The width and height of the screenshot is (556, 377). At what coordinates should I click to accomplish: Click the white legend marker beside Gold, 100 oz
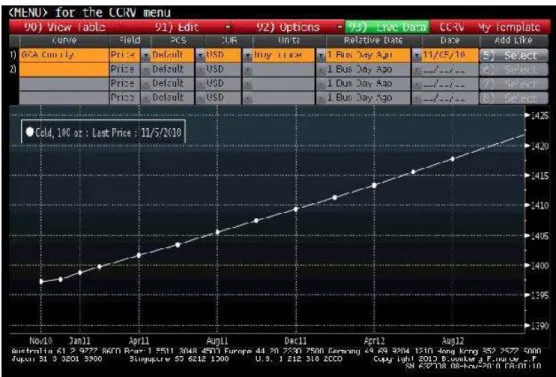(30, 132)
